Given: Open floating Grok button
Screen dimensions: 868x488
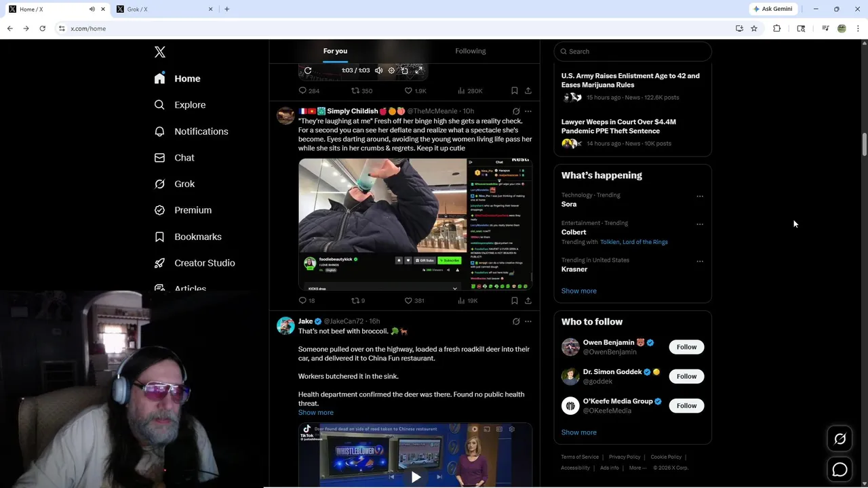Looking at the screenshot, I should 840,439.
